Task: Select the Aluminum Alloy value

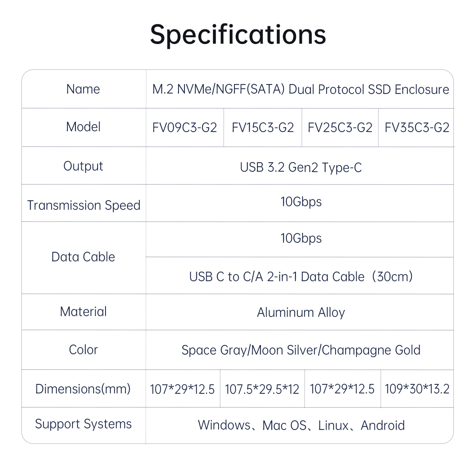Action: pos(301,313)
